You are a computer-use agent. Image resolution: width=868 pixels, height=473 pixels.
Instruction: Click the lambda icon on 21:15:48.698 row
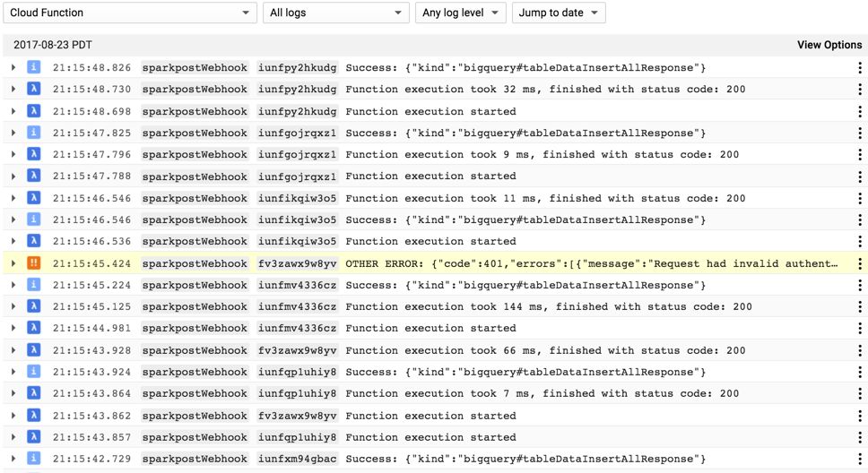pyautogui.click(x=34, y=111)
